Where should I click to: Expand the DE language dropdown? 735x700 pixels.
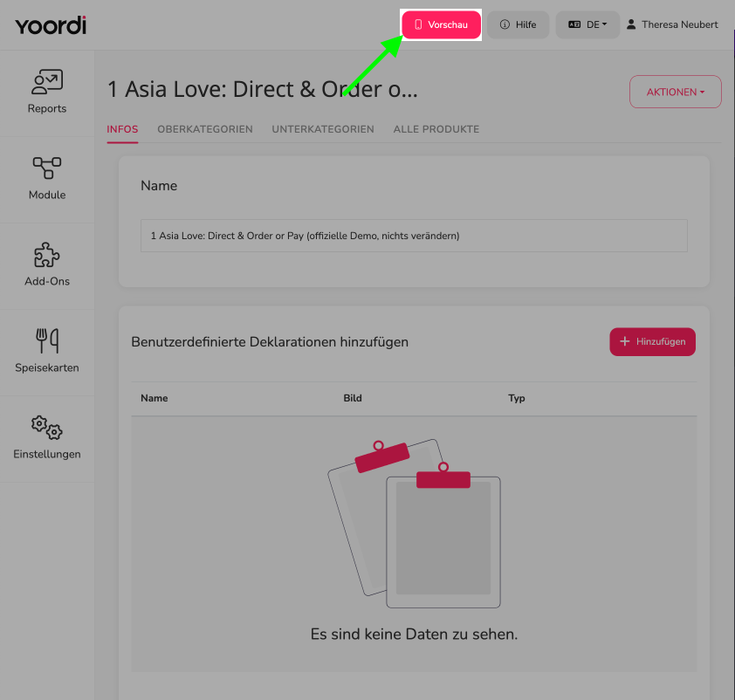(587, 24)
